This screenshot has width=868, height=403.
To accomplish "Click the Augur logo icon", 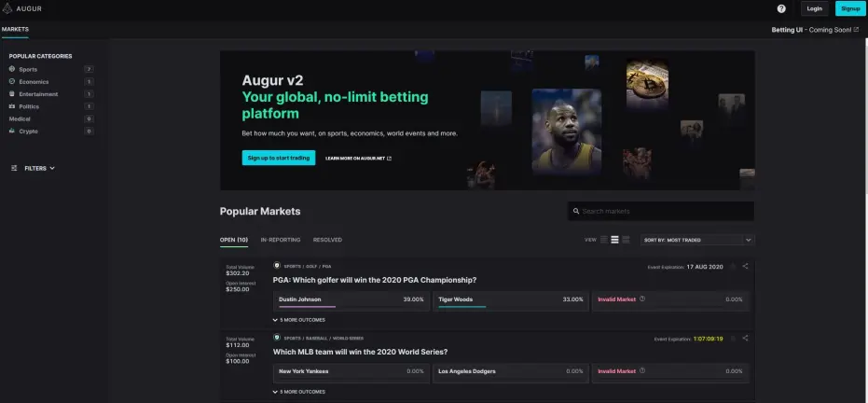I will pos(7,8).
